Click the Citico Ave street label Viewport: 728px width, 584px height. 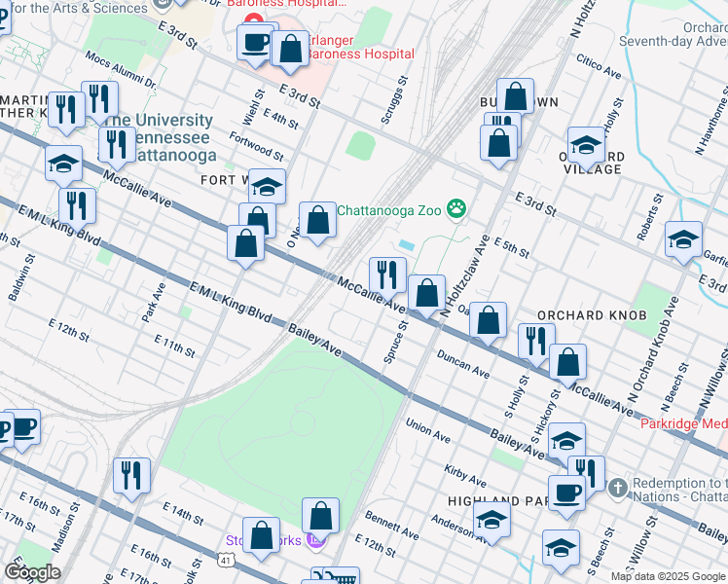click(598, 66)
